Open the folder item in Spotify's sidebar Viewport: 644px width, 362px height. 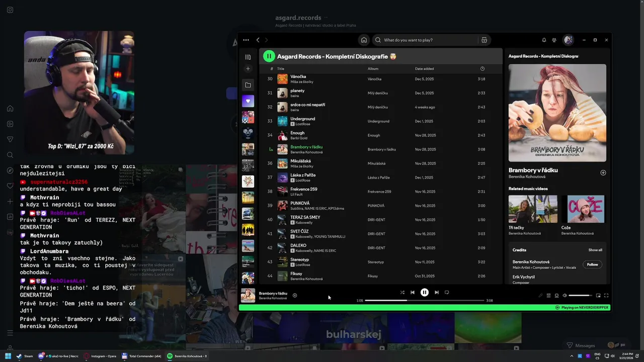pyautogui.click(x=248, y=85)
